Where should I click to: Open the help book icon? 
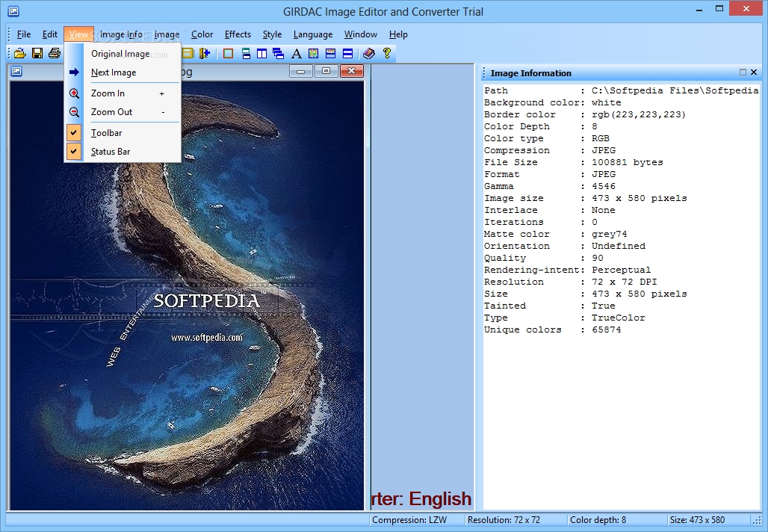369,53
